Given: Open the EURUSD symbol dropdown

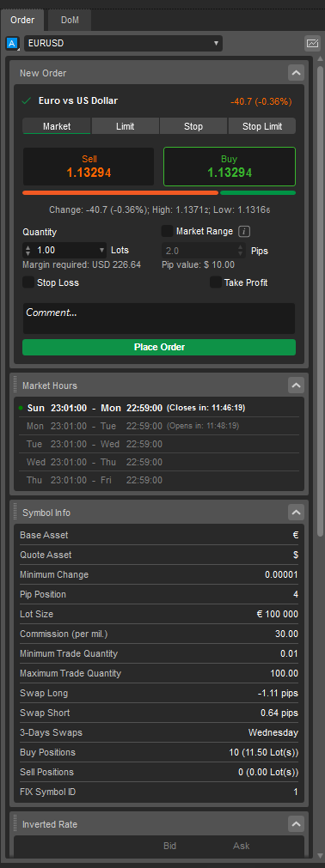Looking at the screenshot, I should (123, 43).
